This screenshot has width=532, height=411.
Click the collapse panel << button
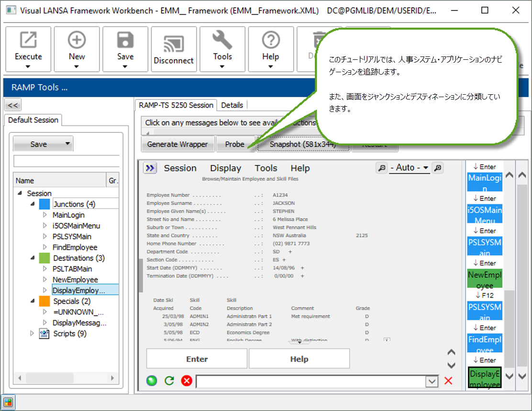click(13, 105)
